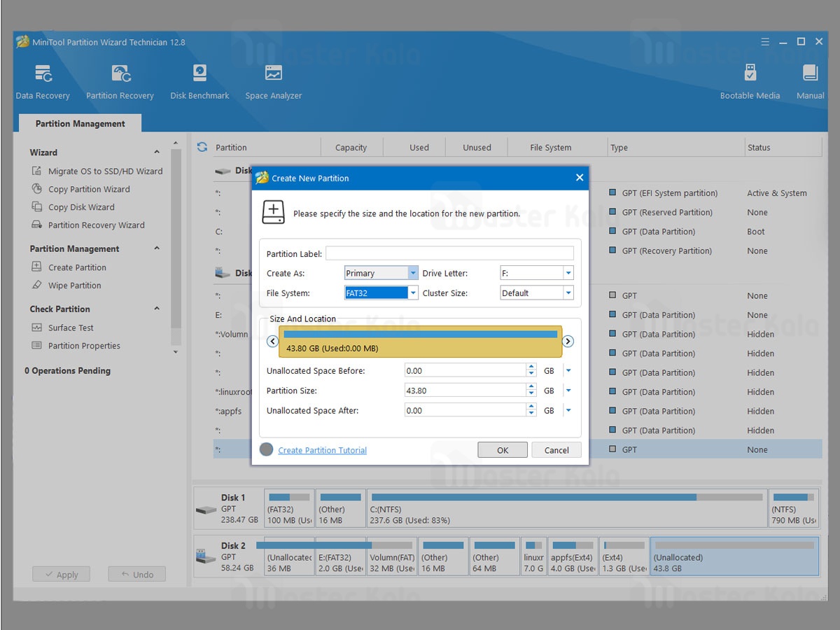This screenshot has height=630, width=840.
Task: Click the Migrate OS to SSD/HD Wizard icon
Action: (37, 171)
